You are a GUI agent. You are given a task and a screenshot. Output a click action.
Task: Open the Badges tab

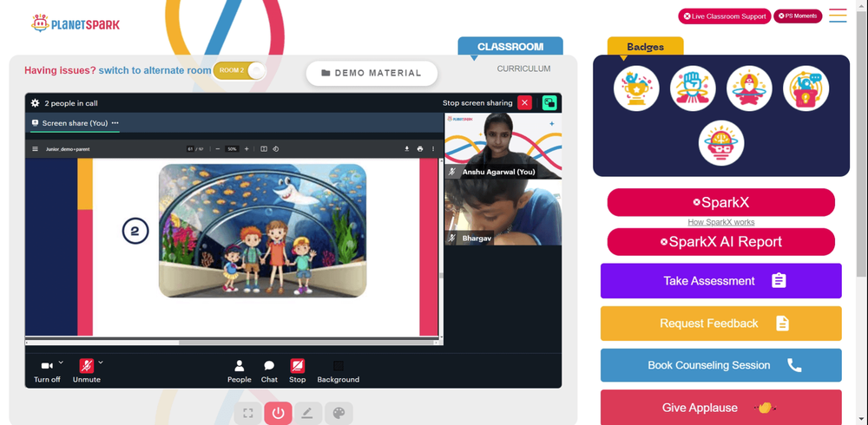pos(646,47)
